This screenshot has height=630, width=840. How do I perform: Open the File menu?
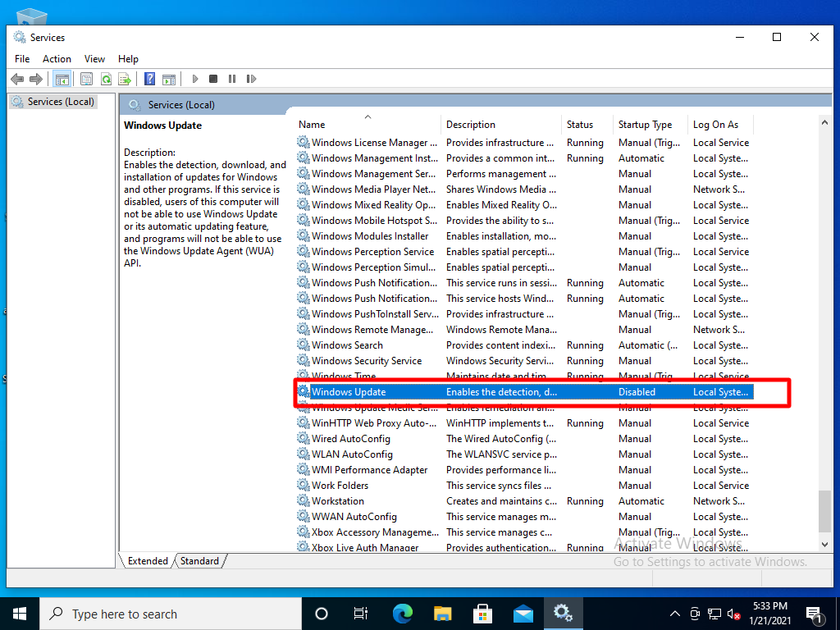[22, 59]
